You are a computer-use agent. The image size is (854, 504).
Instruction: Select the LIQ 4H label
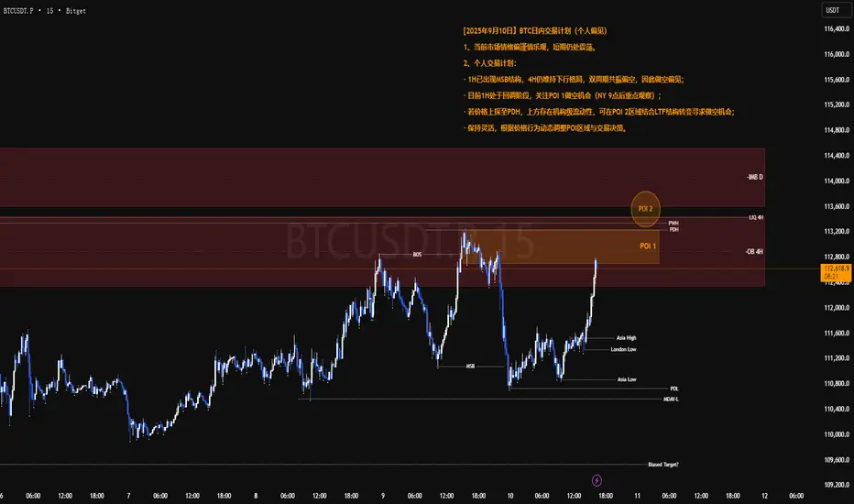pyautogui.click(x=756, y=217)
